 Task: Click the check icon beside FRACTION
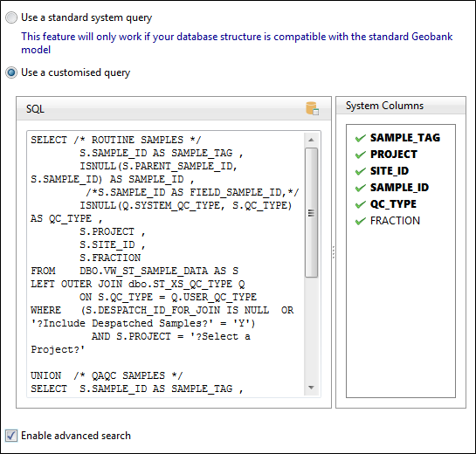pos(361,221)
